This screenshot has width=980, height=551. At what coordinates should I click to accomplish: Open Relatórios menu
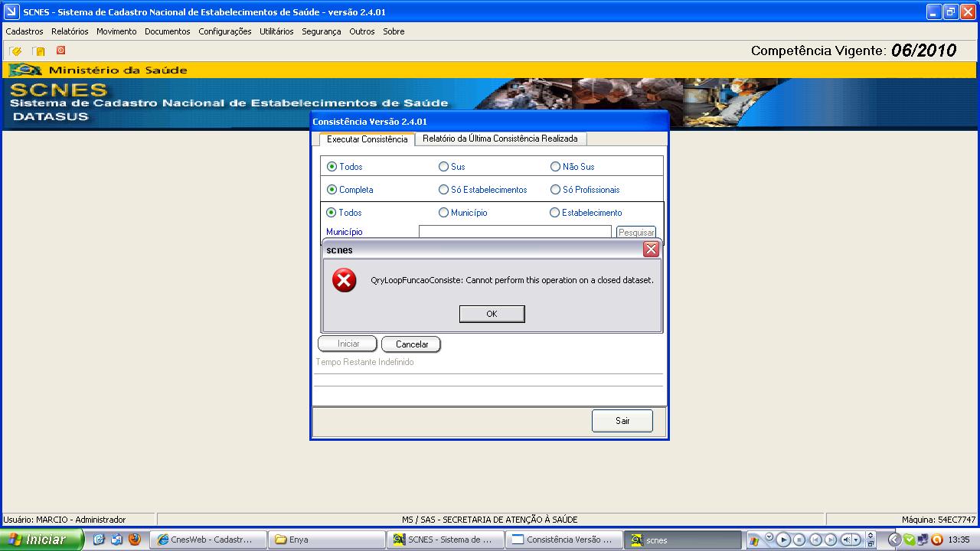tap(70, 31)
